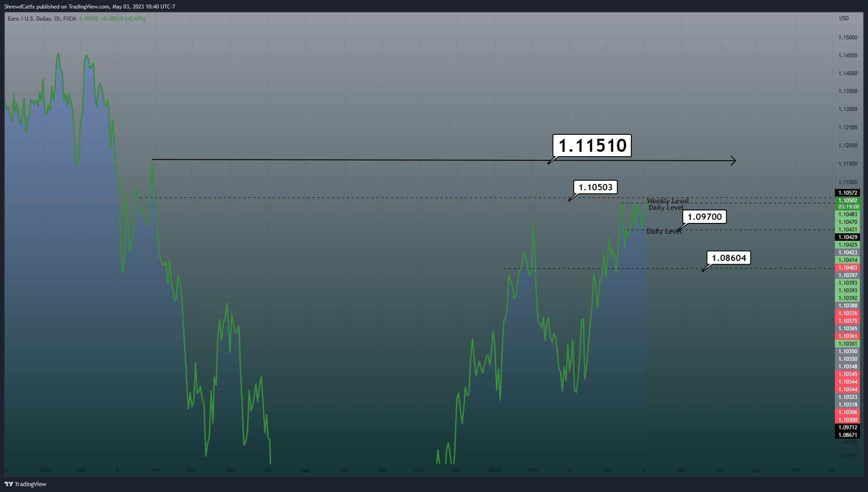Screen dimensions: 868x492
Task: Click the 1.10483 price tag
Action: tap(847, 214)
